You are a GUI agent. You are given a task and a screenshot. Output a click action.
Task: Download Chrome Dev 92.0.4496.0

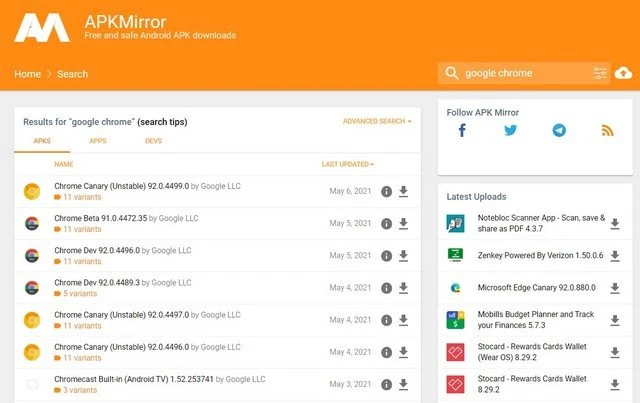(x=403, y=256)
